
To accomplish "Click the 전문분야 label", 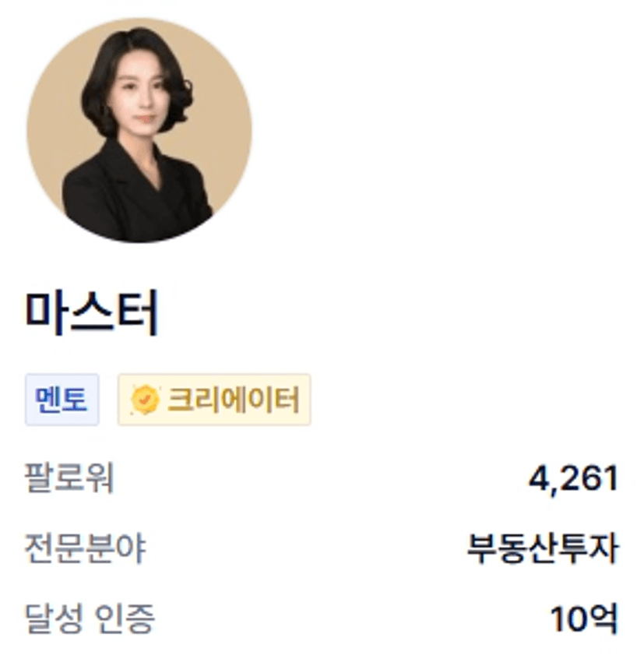I will coord(86,548).
